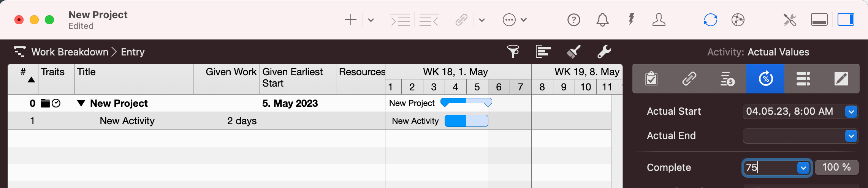868x188 pixels.
Task: Toggle the bottom panel view
Action: point(819,19)
